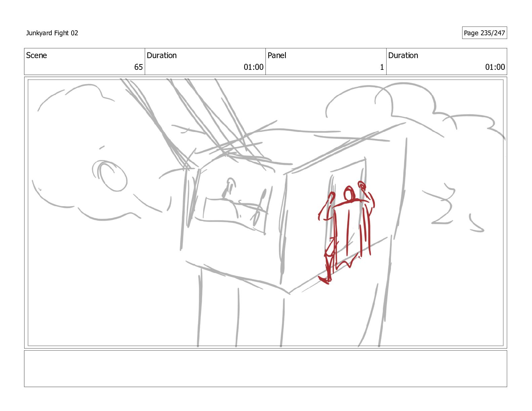Click the 'Panel' header label

coord(277,55)
